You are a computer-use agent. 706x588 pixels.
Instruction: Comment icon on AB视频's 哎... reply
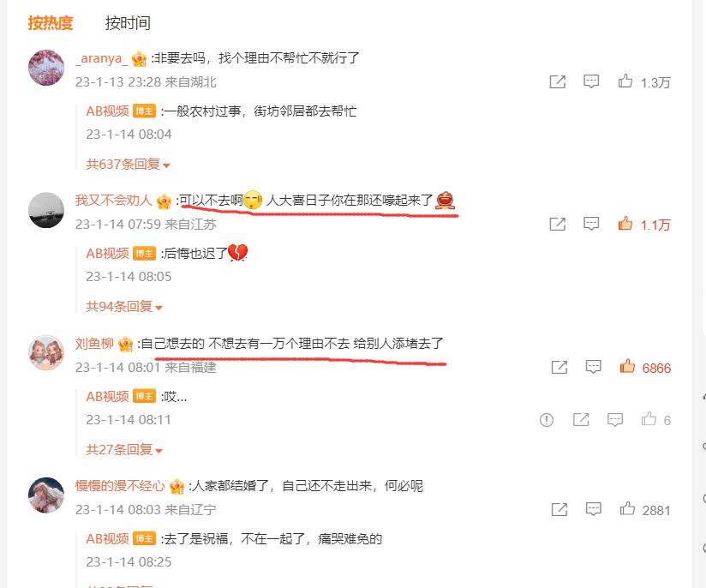tap(615, 420)
